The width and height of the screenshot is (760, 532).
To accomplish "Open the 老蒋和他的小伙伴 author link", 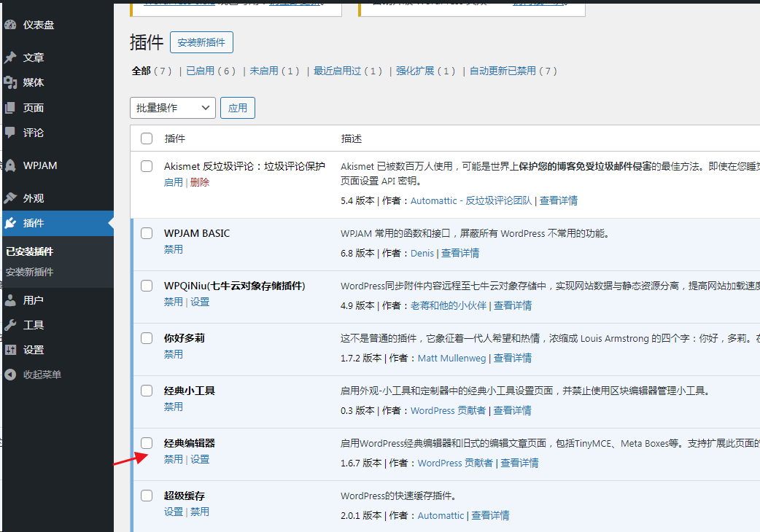I will click(449, 306).
